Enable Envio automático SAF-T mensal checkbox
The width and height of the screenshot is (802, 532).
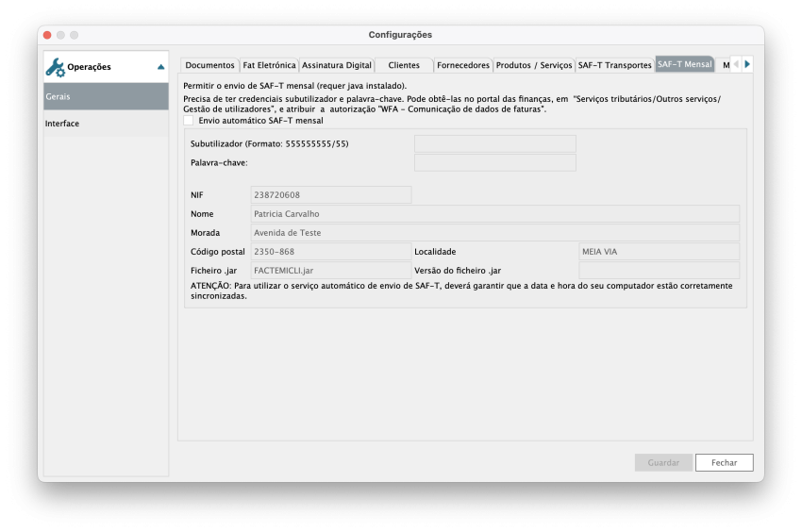coord(189,121)
